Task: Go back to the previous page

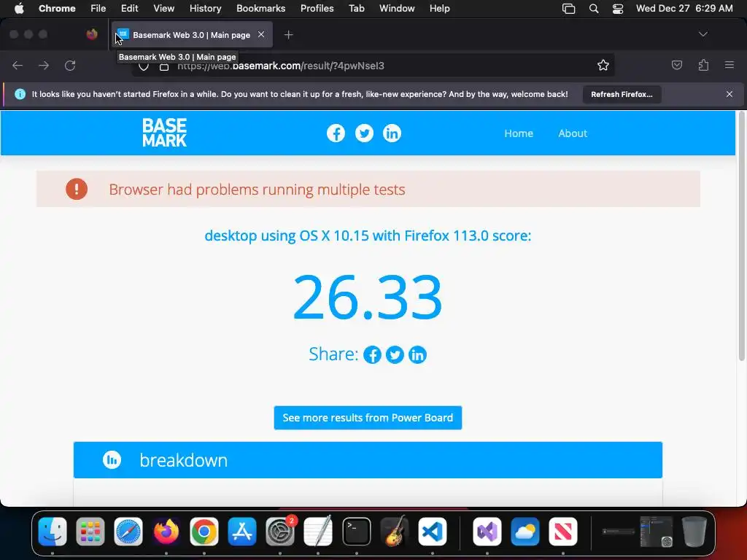Action: point(18,65)
